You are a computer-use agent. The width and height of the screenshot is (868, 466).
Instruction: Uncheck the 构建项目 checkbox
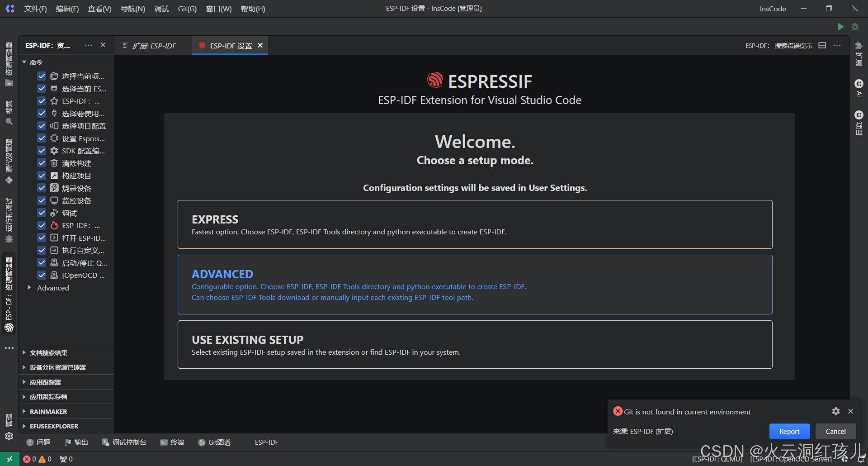pyautogui.click(x=42, y=176)
